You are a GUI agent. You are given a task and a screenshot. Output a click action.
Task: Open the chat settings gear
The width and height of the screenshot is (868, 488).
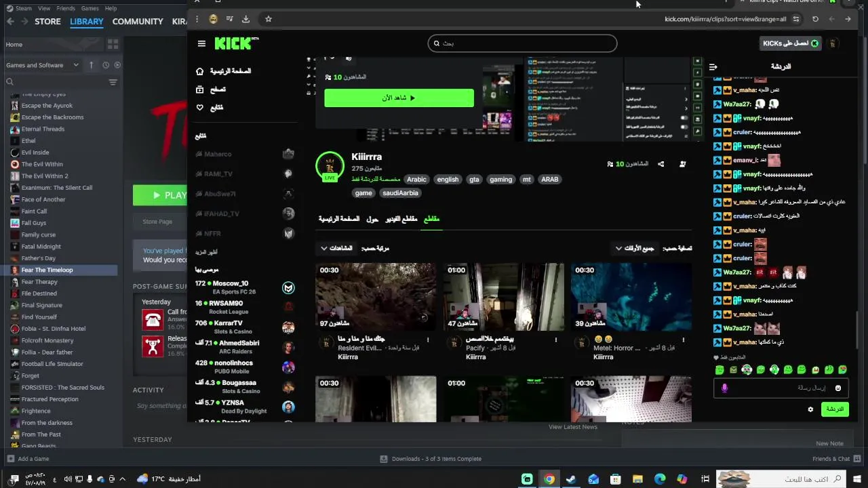tap(810, 409)
